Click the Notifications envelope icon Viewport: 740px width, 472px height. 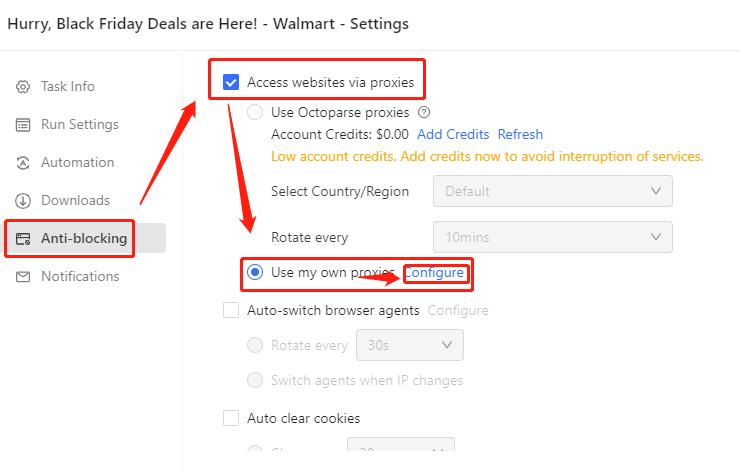pos(23,277)
